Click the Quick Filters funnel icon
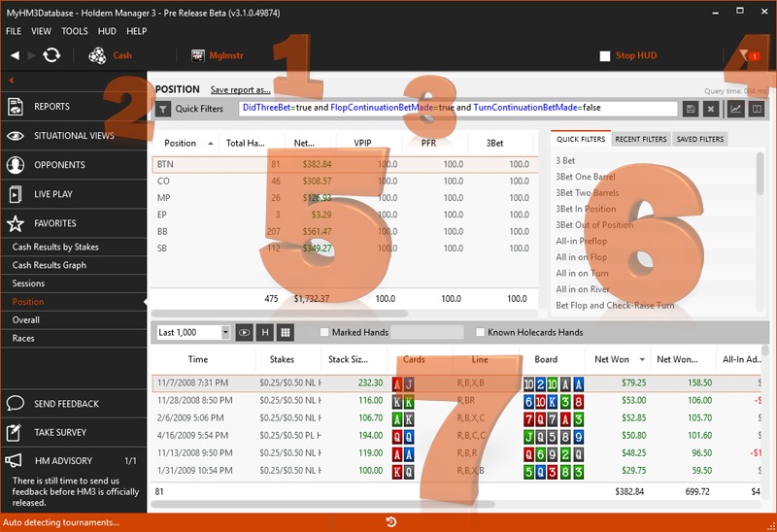This screenshot has width=777, height=532. coord(163,109)
